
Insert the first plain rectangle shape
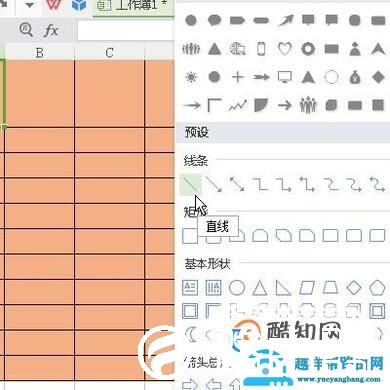[190, 236]
